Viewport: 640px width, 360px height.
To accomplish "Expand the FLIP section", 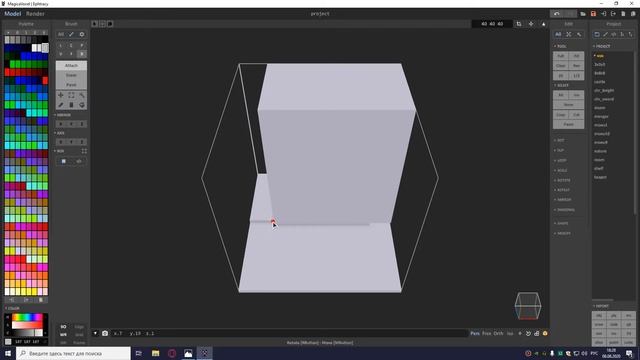I will coord(559,150).
